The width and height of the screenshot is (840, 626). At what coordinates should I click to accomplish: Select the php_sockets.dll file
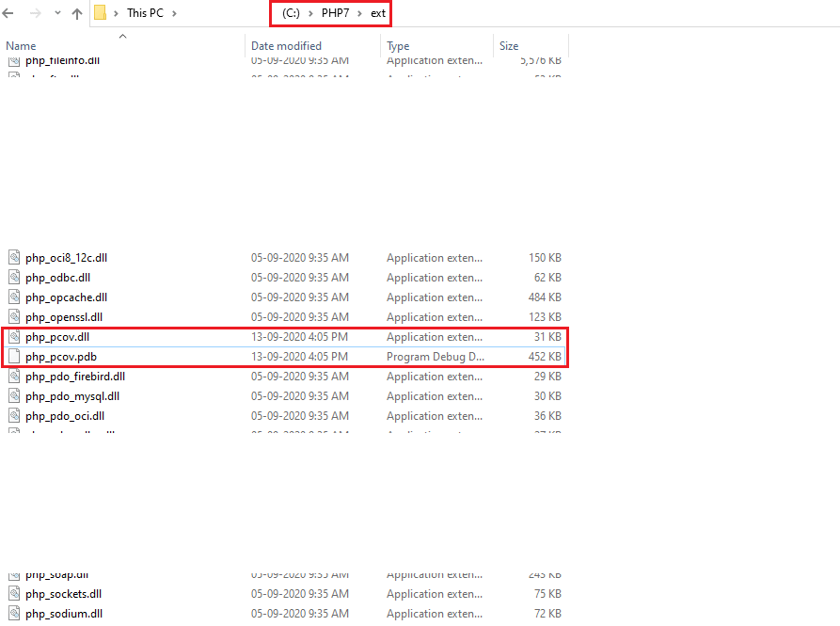[x=63, y=594]
